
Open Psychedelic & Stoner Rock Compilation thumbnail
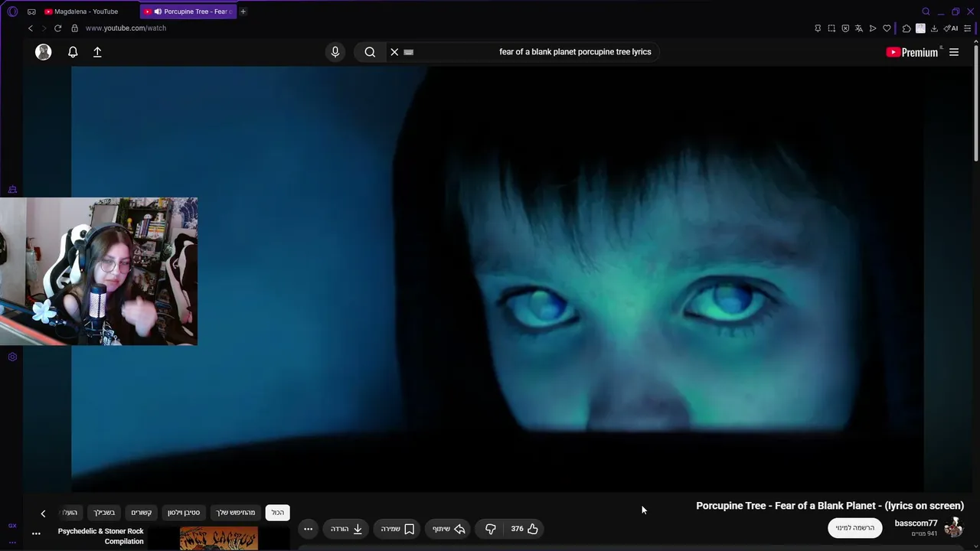(219, 538)
